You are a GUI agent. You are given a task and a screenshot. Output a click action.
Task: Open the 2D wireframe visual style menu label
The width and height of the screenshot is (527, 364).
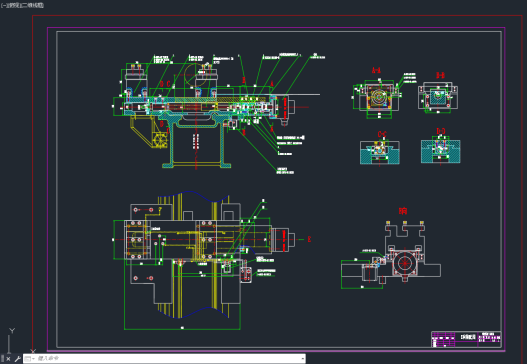click(x=31, y=5)
